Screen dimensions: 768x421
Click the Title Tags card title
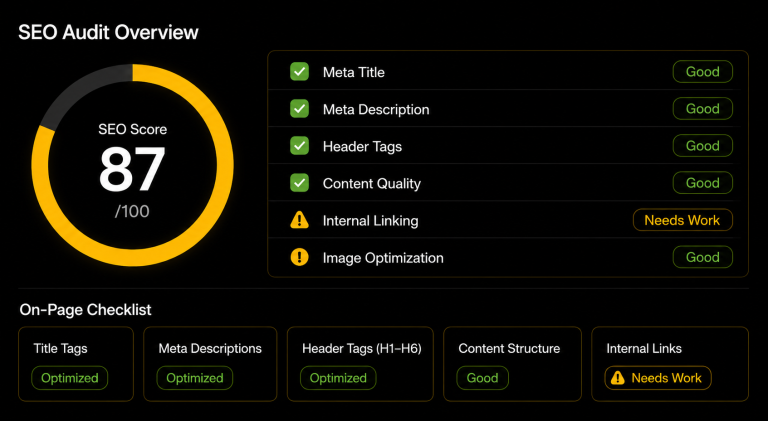[61, 349]
